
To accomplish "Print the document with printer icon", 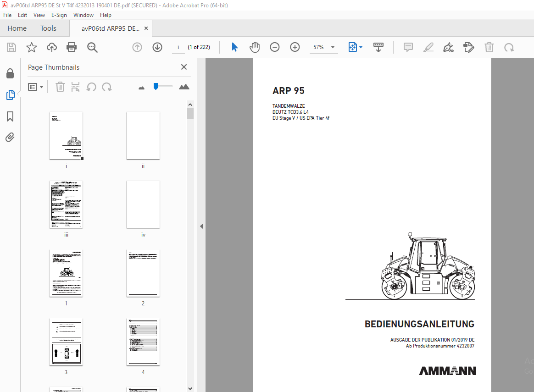I will (x=72, y=47).
